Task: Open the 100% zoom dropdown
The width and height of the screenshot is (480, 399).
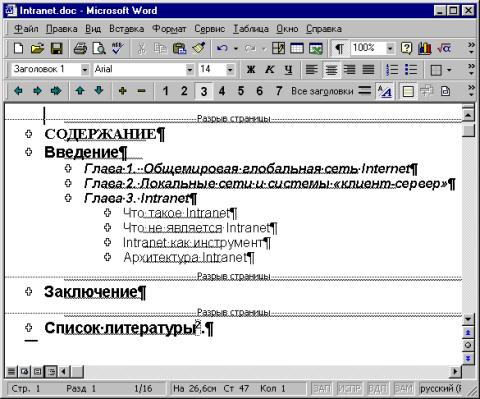Action: 390,49
